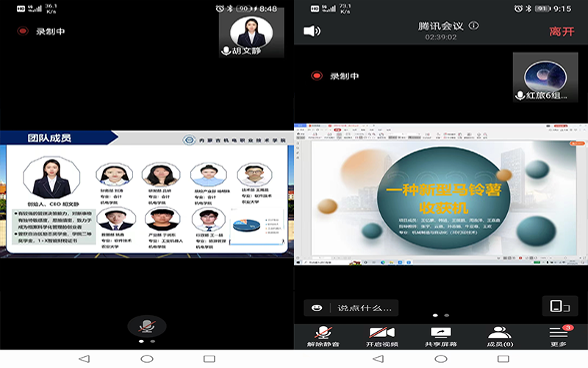Toggle the round muted microphone button

[x=147, y=326]
